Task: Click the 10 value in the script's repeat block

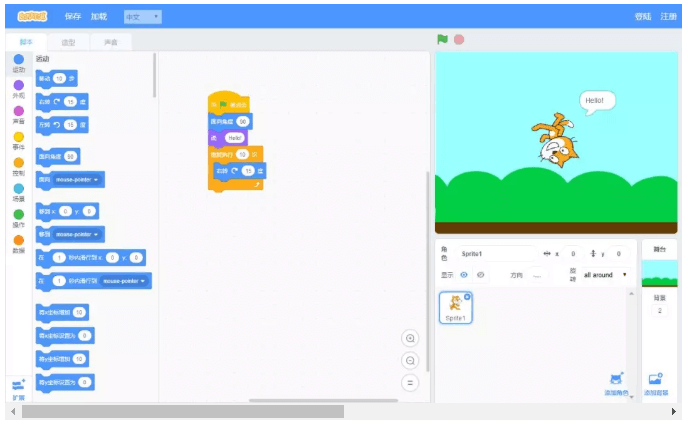Action: (242, 155)
